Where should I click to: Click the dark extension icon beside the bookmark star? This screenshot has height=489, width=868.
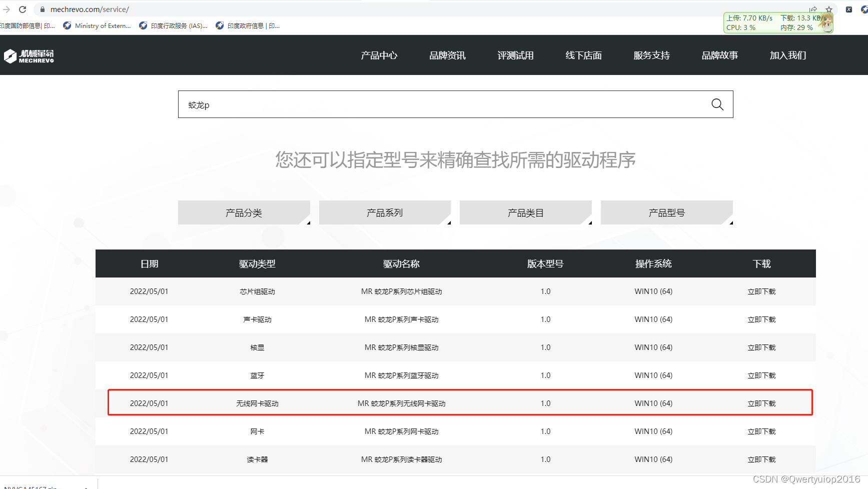[849, 9]
